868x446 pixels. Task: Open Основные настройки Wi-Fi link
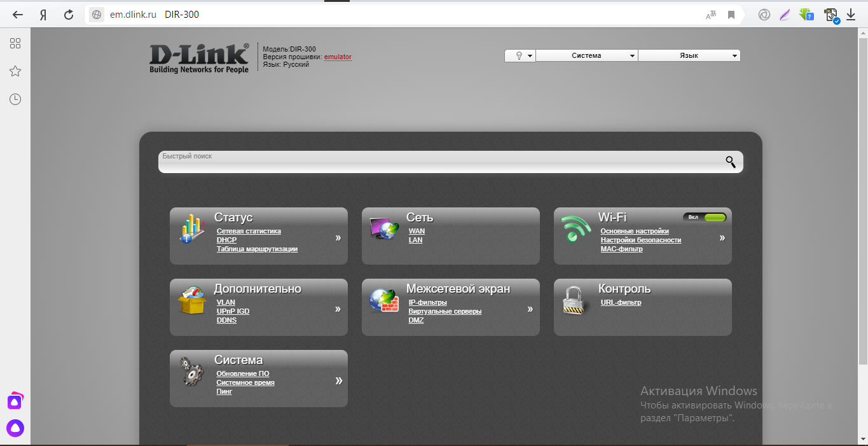pos(635,232)
